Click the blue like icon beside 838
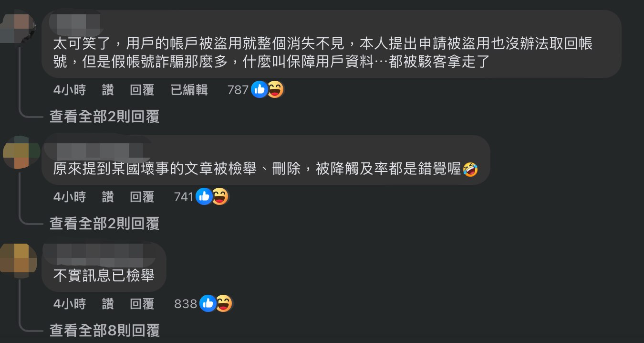The width and height of the screenshot is (644, 343). tap(208, 303)
